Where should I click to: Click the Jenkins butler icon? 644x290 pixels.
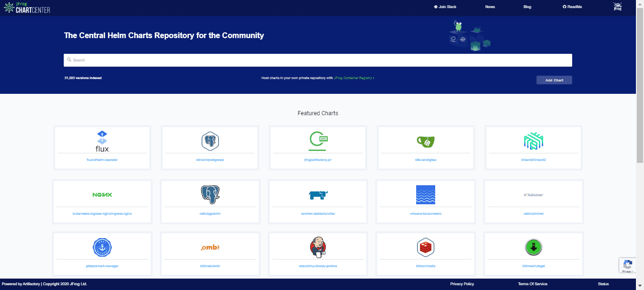click(x=318, y=247)
